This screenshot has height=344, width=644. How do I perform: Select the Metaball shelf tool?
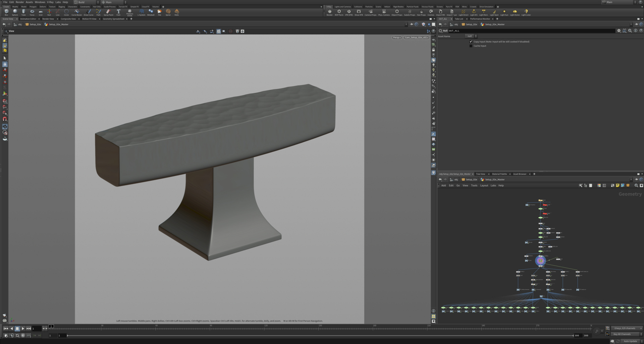(151, 12)
